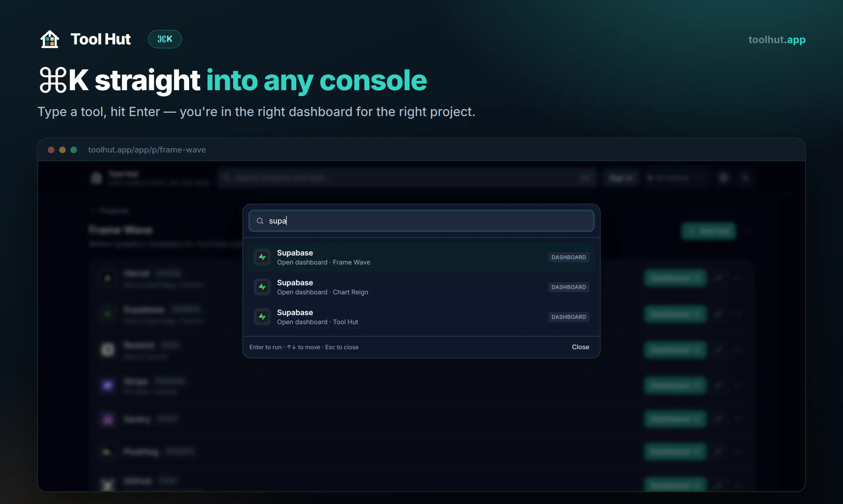Close the command palette
Viewport: 843px width, 504px height.
[580, 347]
